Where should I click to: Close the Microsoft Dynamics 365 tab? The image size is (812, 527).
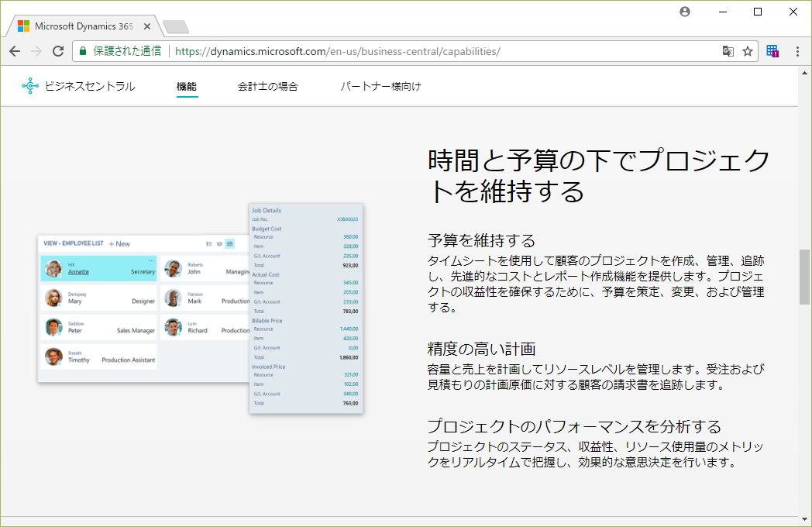coord(147,26)
